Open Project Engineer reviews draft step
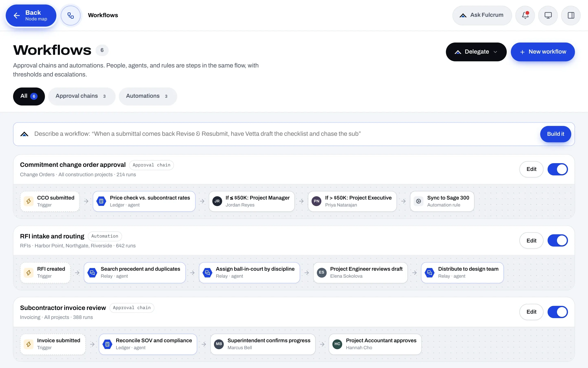The image size is (588, 368). pyautogui.click(x=360, y=273)
